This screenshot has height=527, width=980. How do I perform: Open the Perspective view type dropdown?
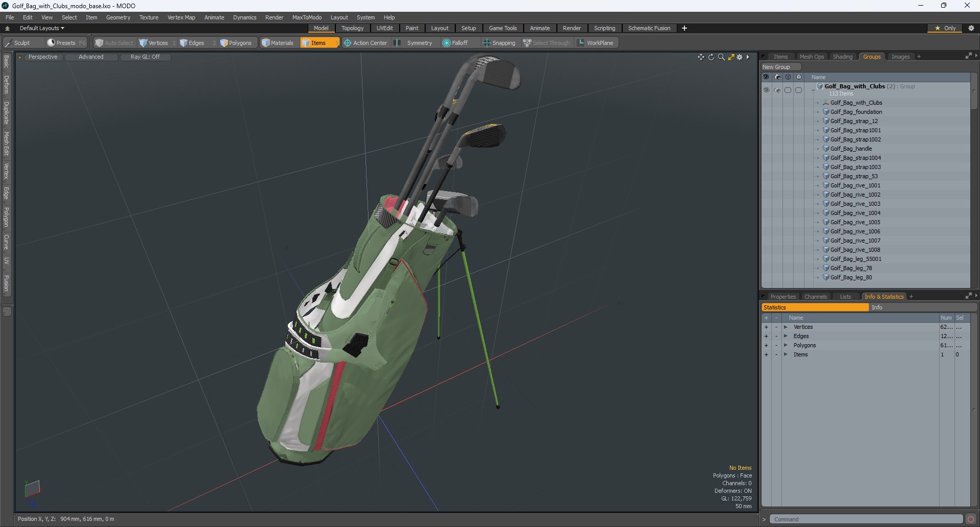(x=43, y=57)
